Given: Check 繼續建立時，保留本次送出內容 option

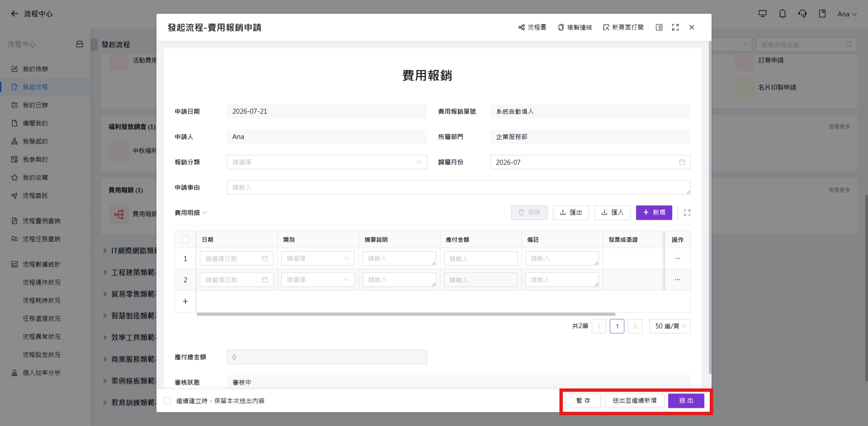Looking at the screenshot, I should point(167,401).
